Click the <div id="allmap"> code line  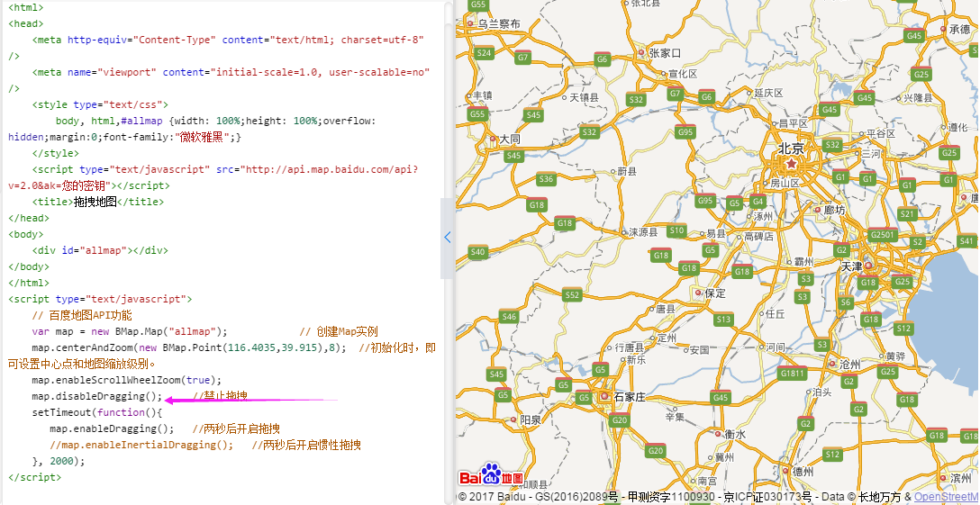[100, 250]
